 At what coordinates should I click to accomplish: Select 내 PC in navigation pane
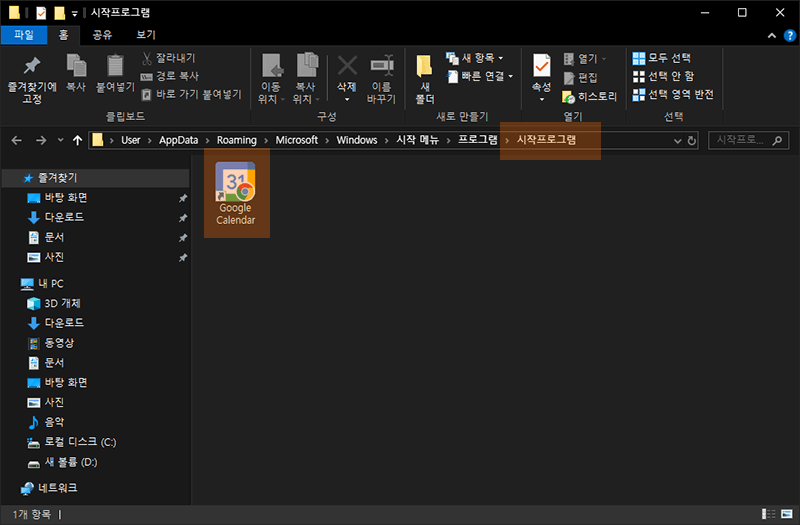tap(51, 284)
